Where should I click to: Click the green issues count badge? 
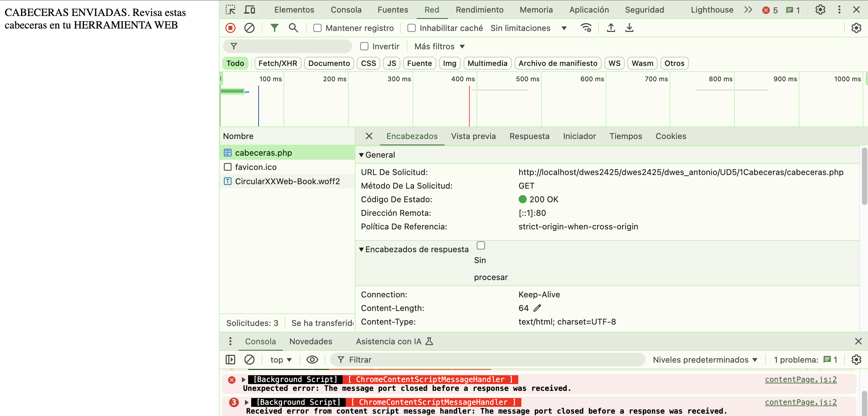tap(793, 10)
